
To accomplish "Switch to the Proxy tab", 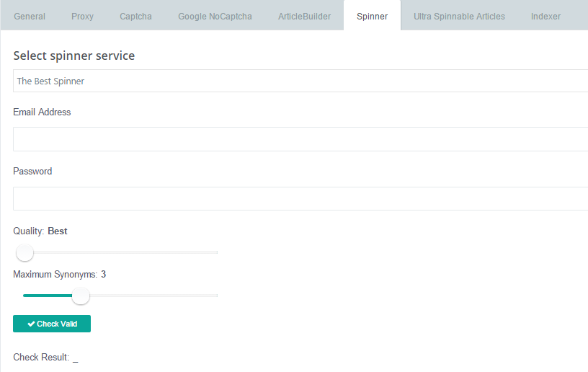I will tap(82, 17).
